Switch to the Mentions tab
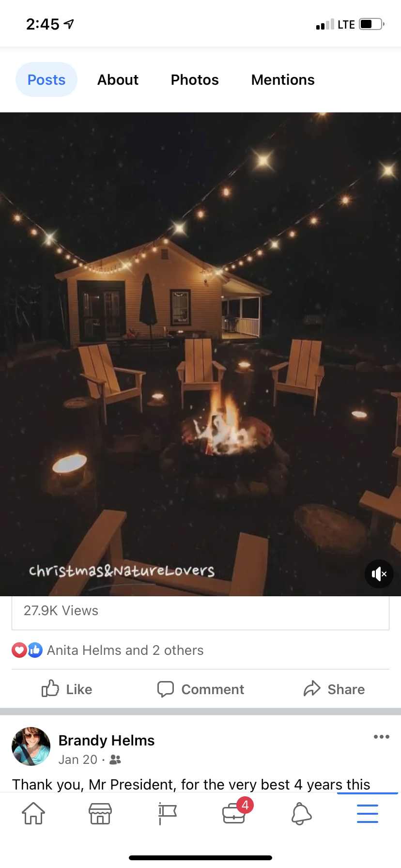401x868 pixels. 283,79
